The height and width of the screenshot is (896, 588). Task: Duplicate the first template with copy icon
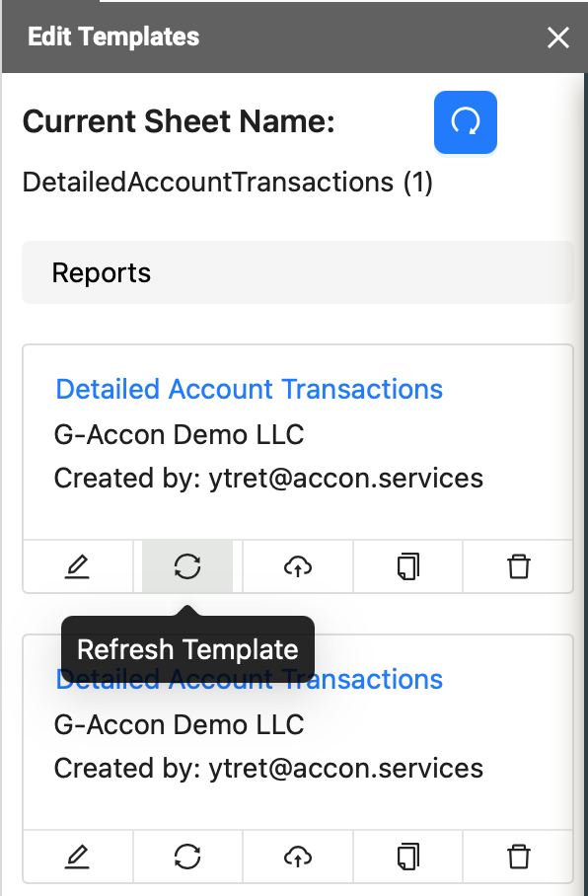(408, 566)
